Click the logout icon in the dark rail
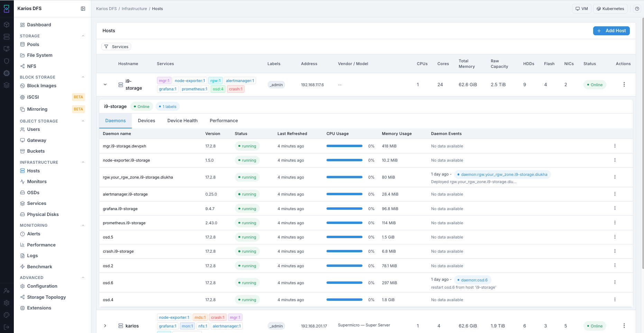Screen dimensions: 644x333 click(7, 327)
